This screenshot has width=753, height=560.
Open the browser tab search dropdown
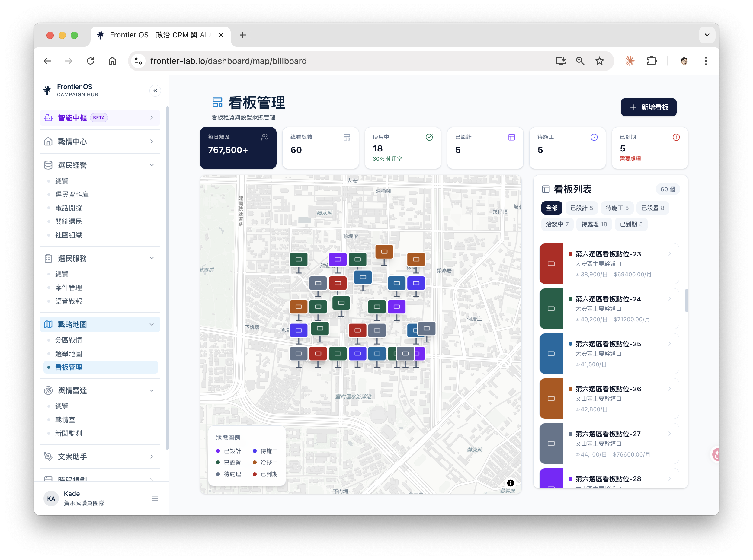click(707, 35)
